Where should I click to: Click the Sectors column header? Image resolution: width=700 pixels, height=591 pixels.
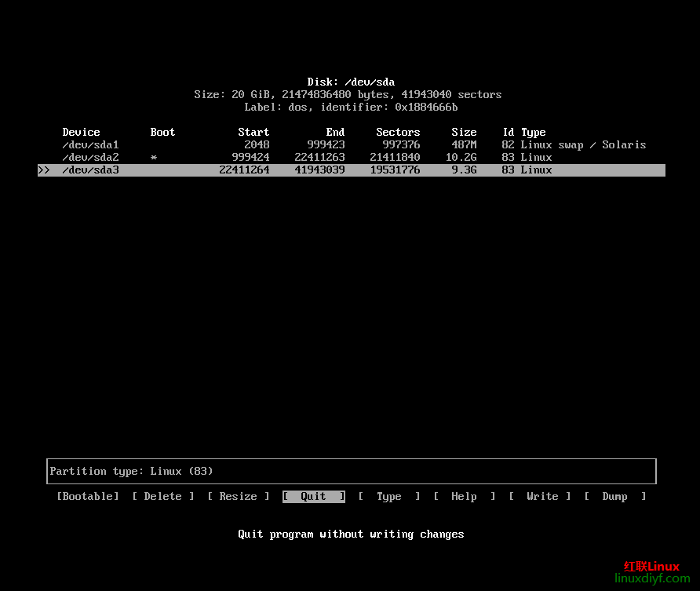pyautogui.click(x=398, y=132)
